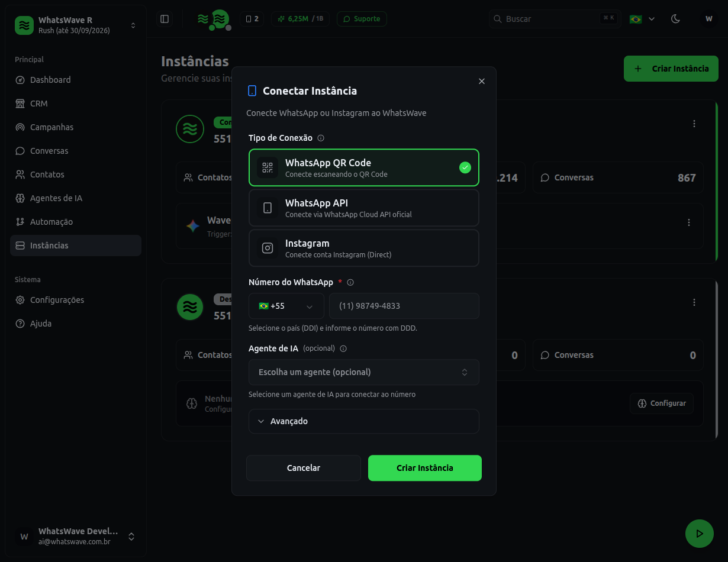This screenshot has height=562, width=728.
Task: Click Cancelar button
Action: [x=304, y=468]
